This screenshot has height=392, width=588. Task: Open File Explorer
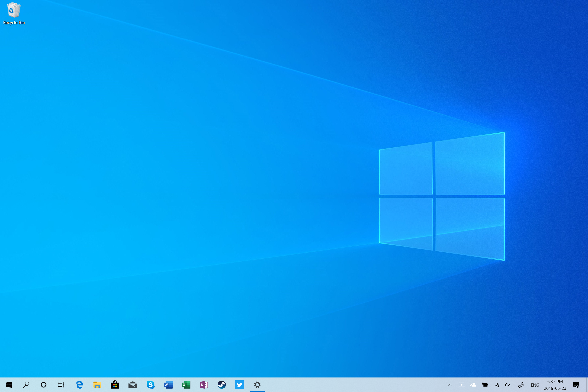[x=97, y=385]
